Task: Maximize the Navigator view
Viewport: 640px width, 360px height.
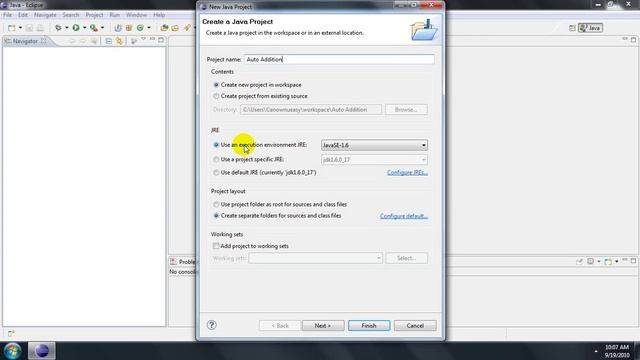Action: coord(161,40)
